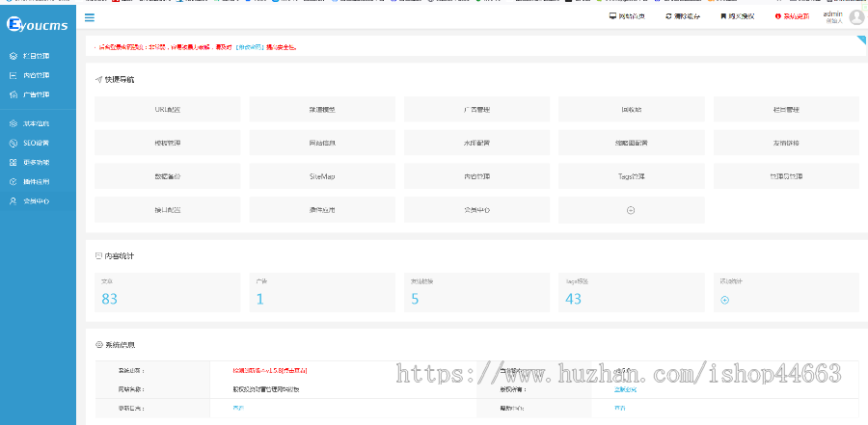The width and height of the screenshot is (868, 425).
Task: Open the 数据备份 shortcut tile
Action: 167,176
